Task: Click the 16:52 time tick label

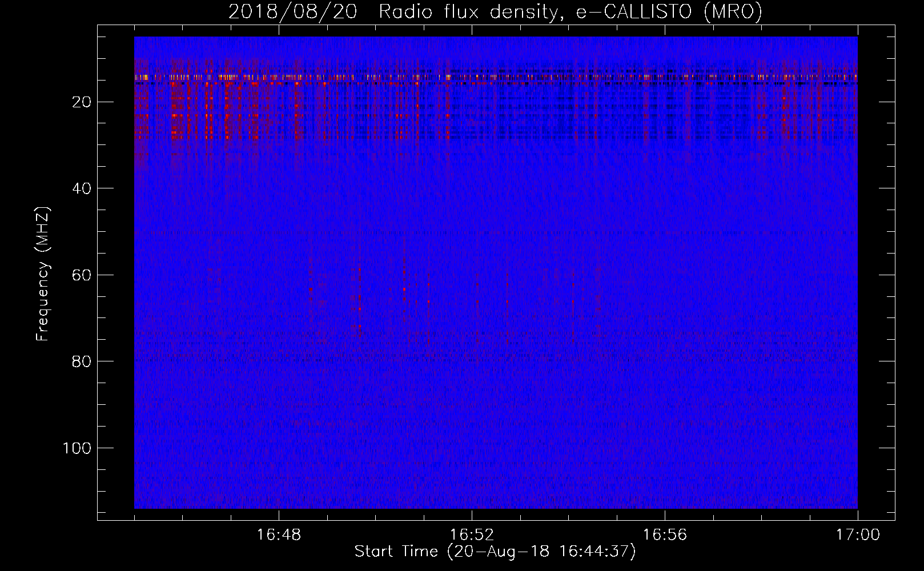Action: pyautogui.click(x=472, y=535)
